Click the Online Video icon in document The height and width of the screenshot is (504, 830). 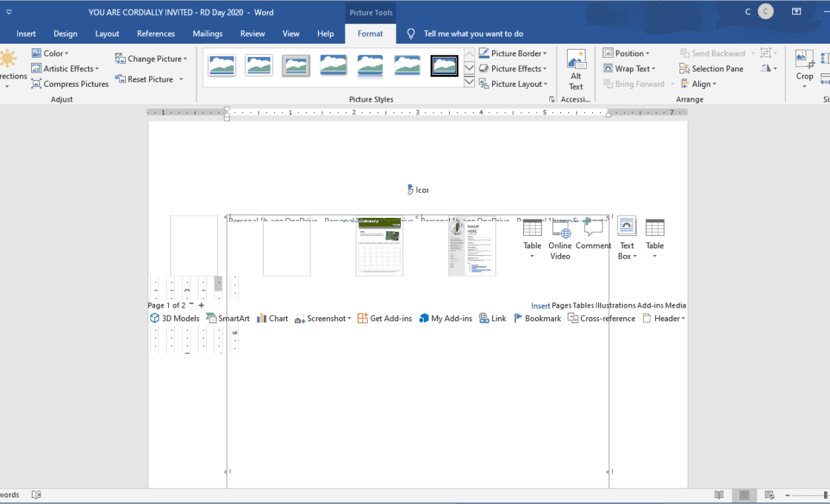point(560,239)
